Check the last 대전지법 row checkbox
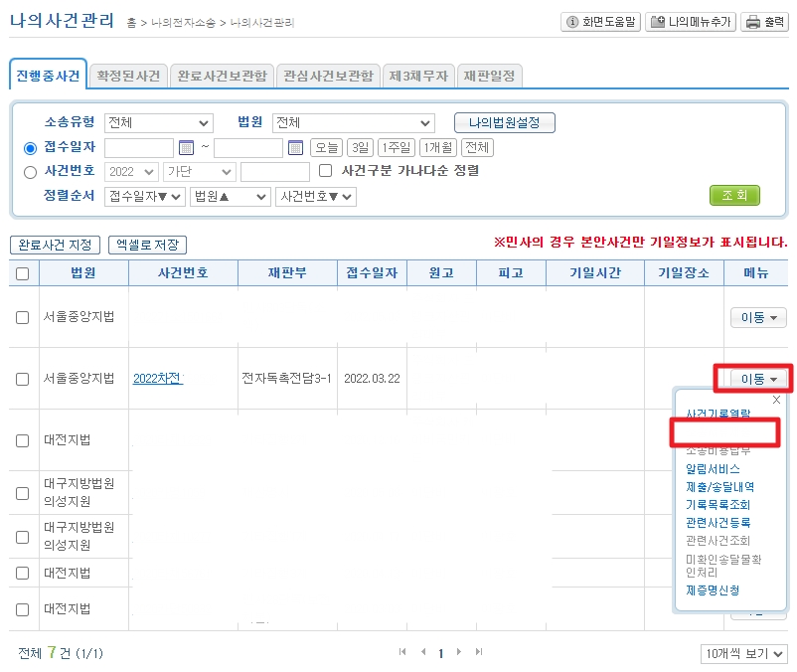Image resolution: width=797 pixels, height=672 pixels. (23, 609)
